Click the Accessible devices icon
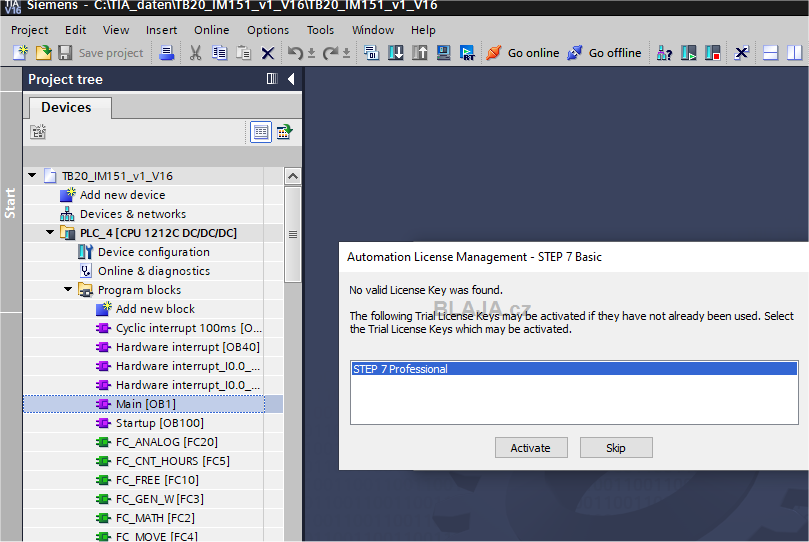The width and height of the screenshot is (809, 542). point(664,53)
